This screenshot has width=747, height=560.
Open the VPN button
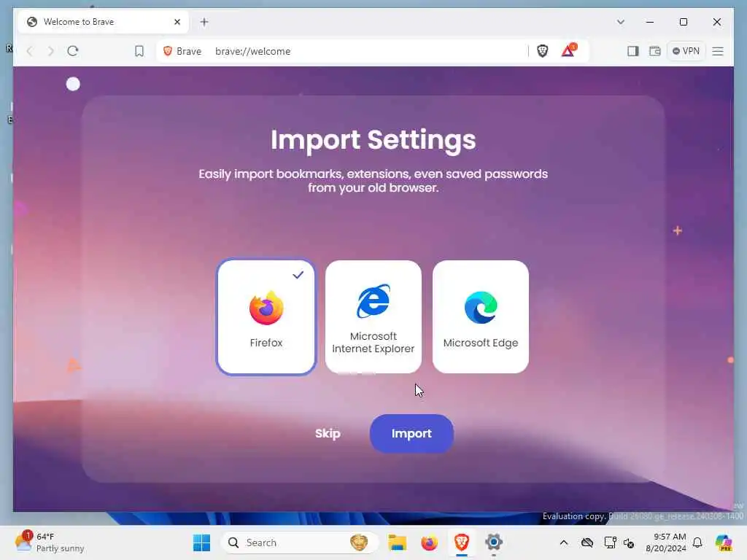[x=686, y=51]
